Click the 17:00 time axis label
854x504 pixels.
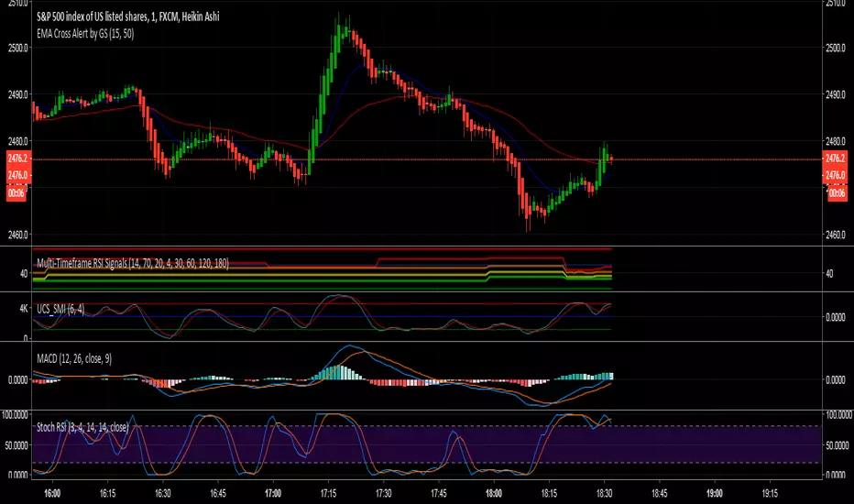[x=272, y=492]
